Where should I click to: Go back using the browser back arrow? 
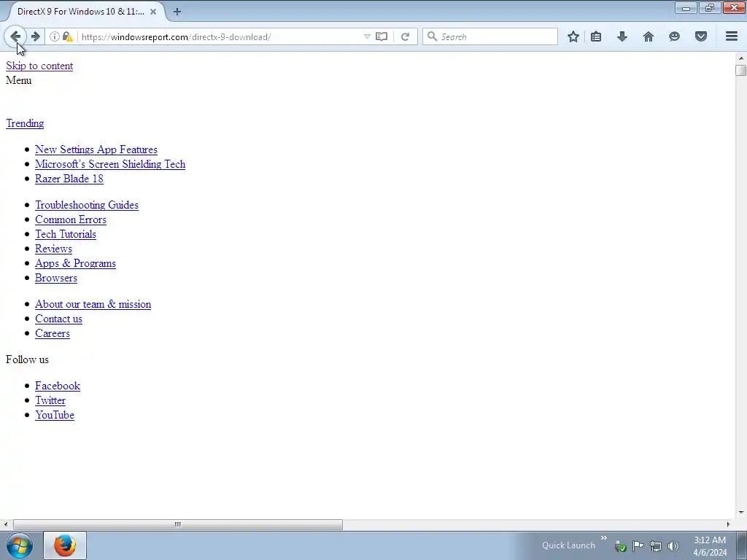[x=15, y=36]
